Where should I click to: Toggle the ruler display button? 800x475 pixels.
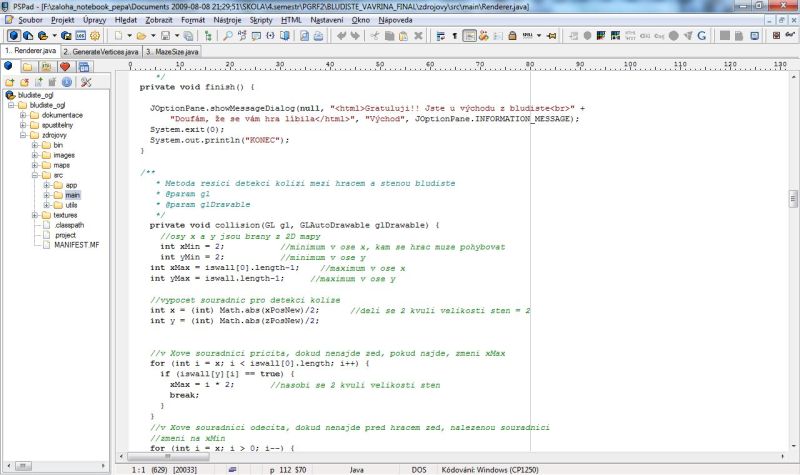click(469, 36)
